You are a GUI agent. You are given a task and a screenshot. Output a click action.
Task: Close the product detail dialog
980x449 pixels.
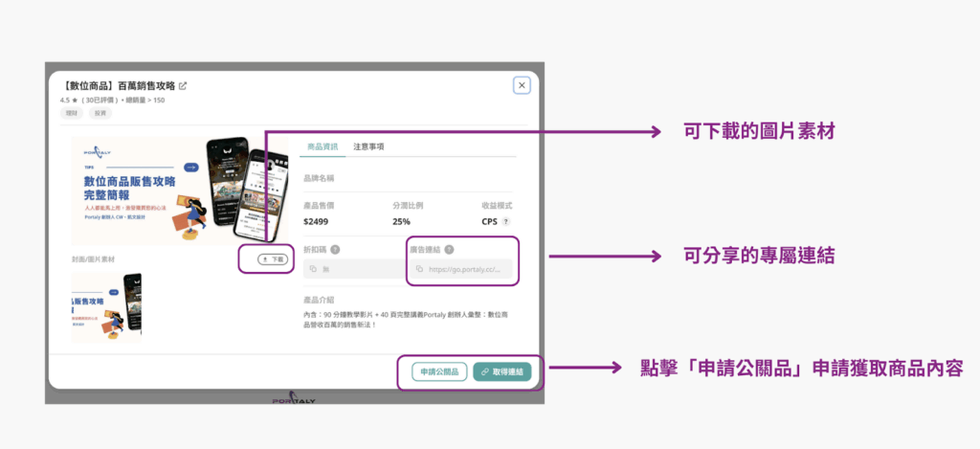(522, 85)
